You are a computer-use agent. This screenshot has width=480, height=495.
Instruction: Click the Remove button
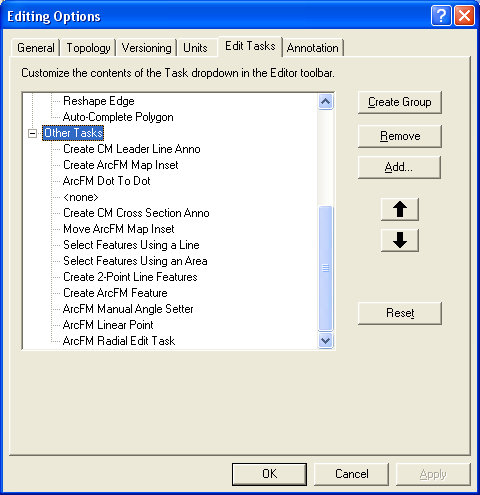[400, 136]
